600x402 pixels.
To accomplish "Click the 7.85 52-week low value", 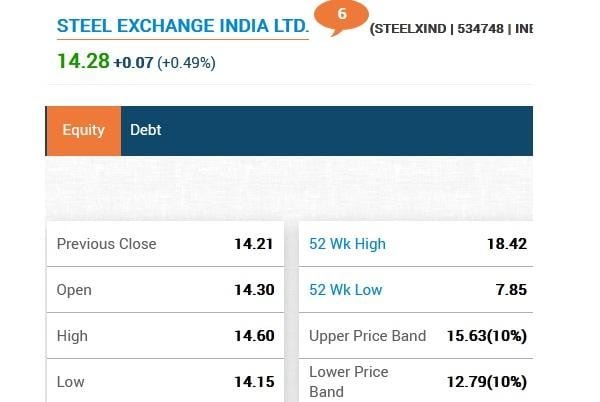I will [510, 290].
